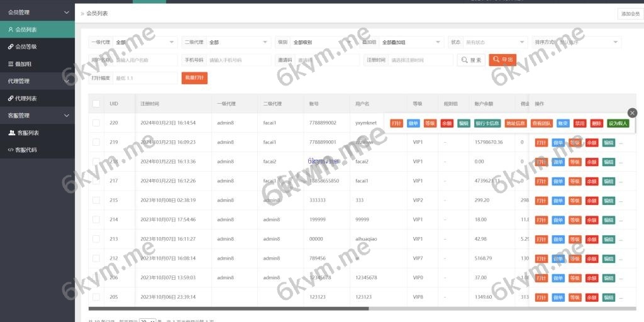This screenshot has height=322, width=644.
Task: Check the row checkbox for UID 215
Action: coord(96,201)
